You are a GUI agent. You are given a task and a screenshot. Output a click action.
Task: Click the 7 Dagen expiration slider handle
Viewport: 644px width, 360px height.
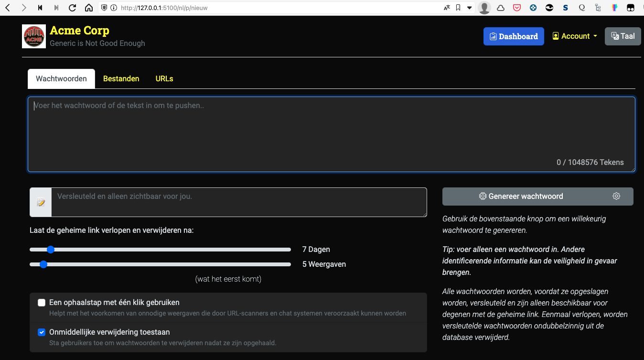(x=50, y=249)
